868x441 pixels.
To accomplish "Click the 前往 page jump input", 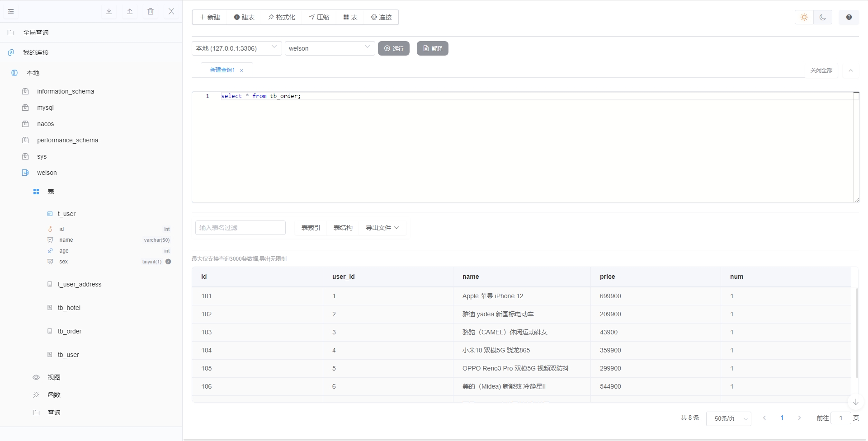I will 841,418.
